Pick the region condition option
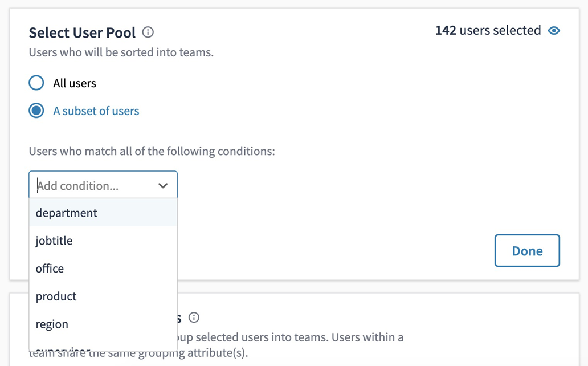Screen dimensions: 588x366 click(x=52, y=324)
